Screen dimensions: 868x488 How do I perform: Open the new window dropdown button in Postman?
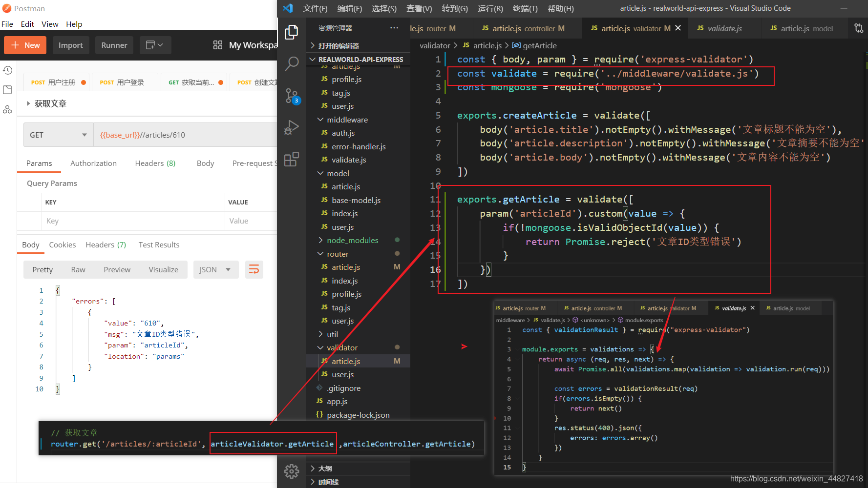[x=155, y=45]
